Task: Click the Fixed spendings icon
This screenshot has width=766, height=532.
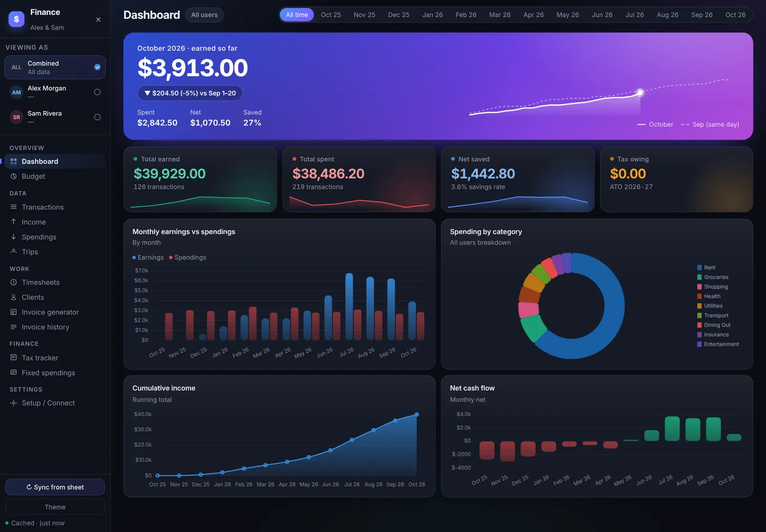Action: pyautogui.click(x=13, y=373)
